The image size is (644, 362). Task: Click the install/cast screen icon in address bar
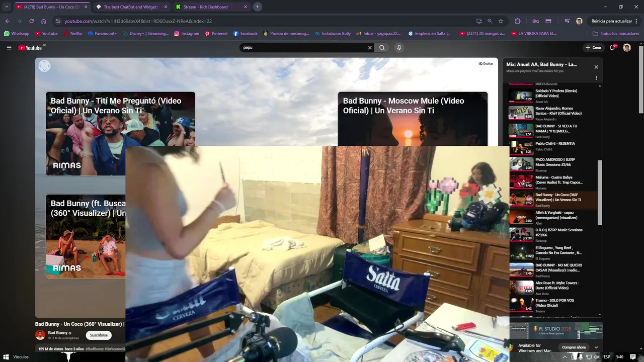coord(479,21)
